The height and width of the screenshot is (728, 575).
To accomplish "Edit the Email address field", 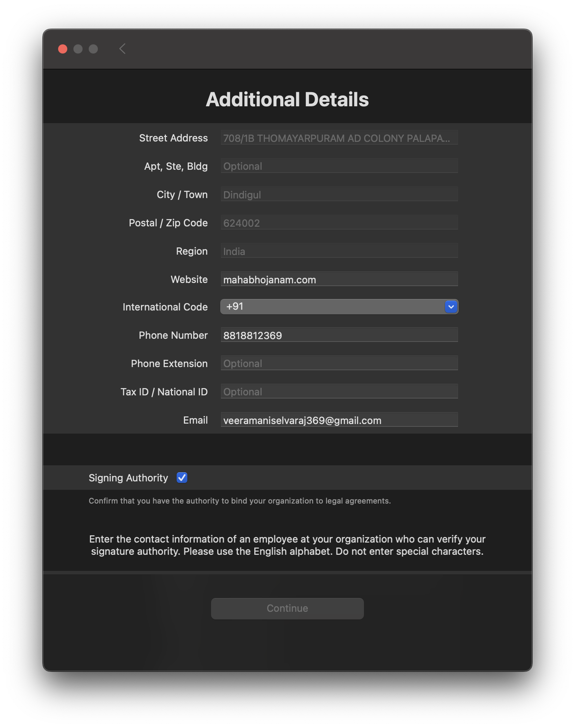I will coord(339,420).
